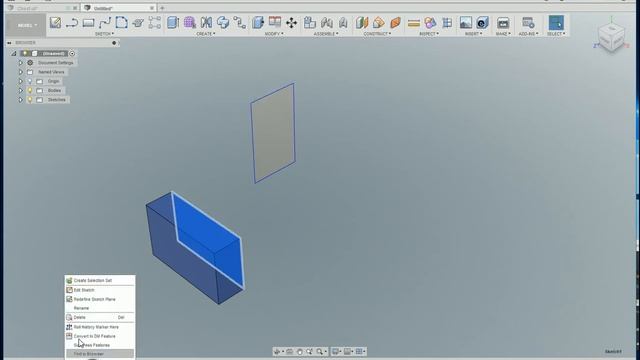Choose Edit Sketch from context menu
This screenshot has height=360, width=640.
coord(100,290)
